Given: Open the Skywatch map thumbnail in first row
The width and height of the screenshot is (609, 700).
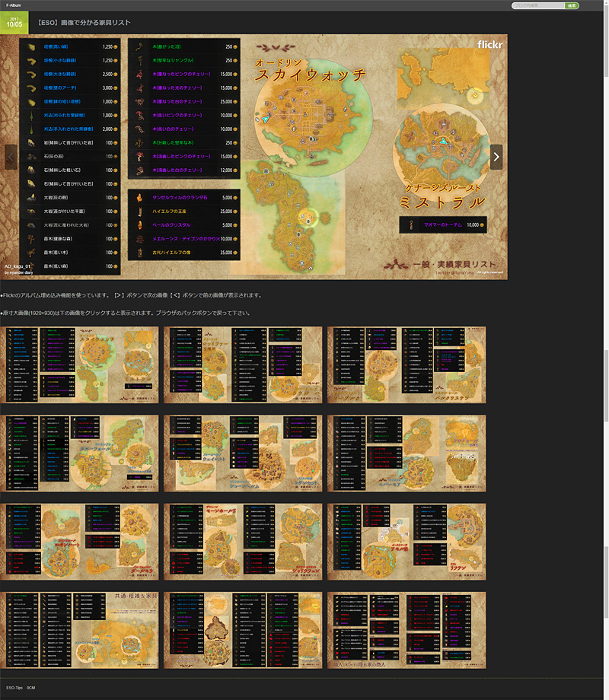Looking at the screenshot, I should click(x=79, y=364).
